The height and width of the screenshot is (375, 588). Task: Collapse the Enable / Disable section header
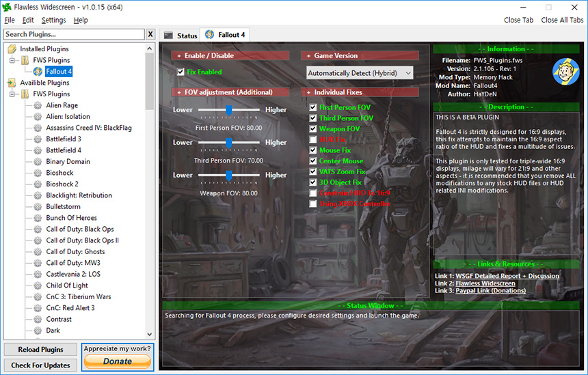[x=230, y=55]
